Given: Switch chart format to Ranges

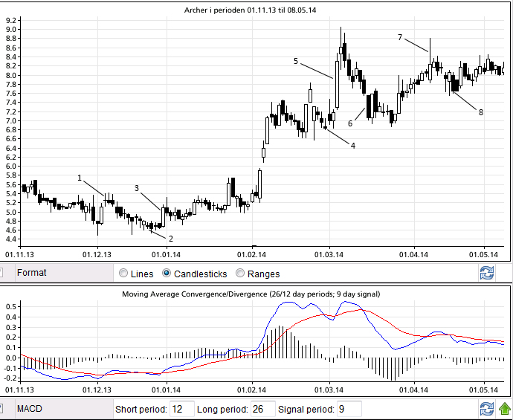Looking at the screenshot, I should coord(239,274).
